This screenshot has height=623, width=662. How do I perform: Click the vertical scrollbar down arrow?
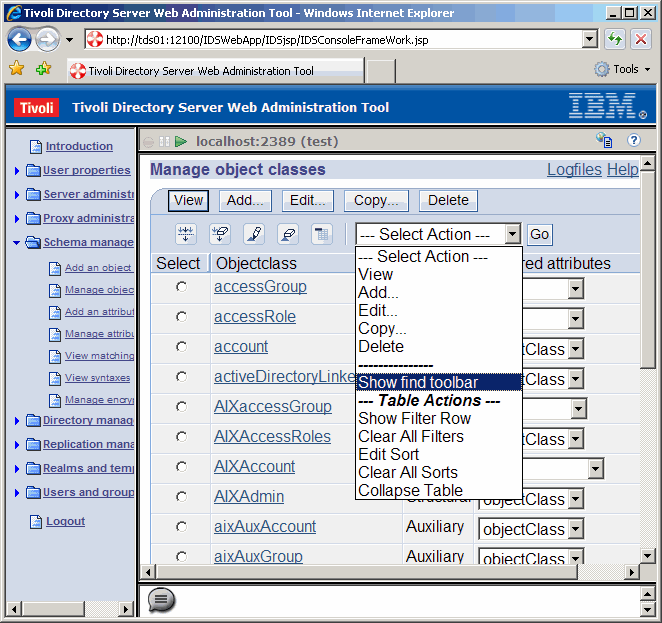pos(647,556)
